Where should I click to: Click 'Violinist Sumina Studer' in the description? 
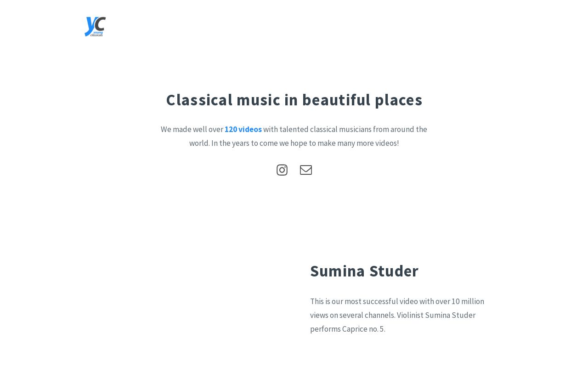point(436,315)
